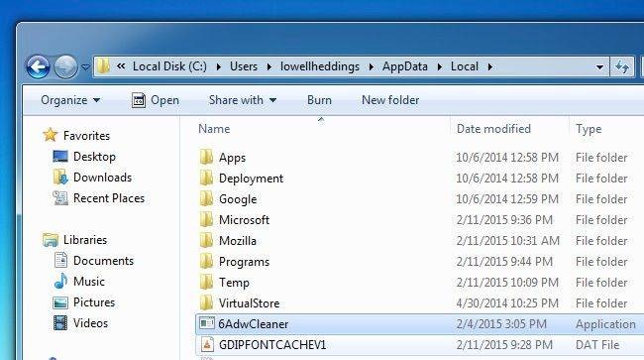Select the Temp folder icon

pyautogui.click(x=206, y=283)
